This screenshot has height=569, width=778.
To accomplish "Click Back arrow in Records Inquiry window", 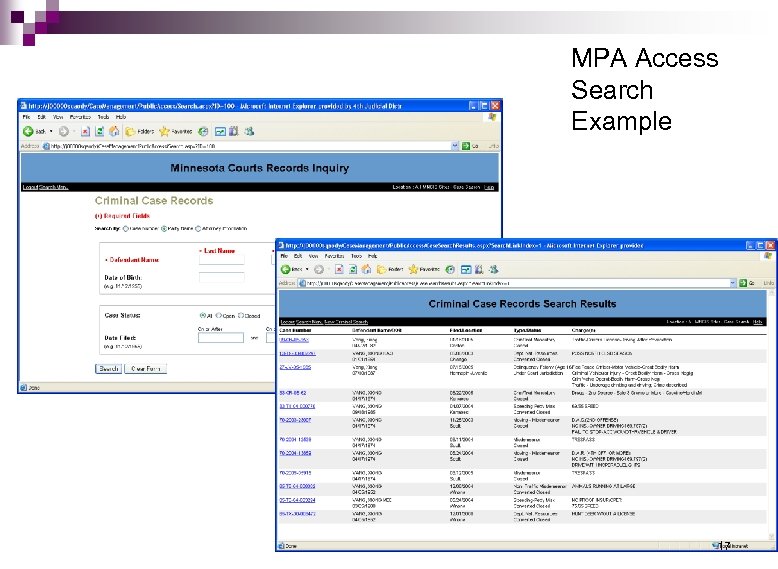I will point(28,131).
